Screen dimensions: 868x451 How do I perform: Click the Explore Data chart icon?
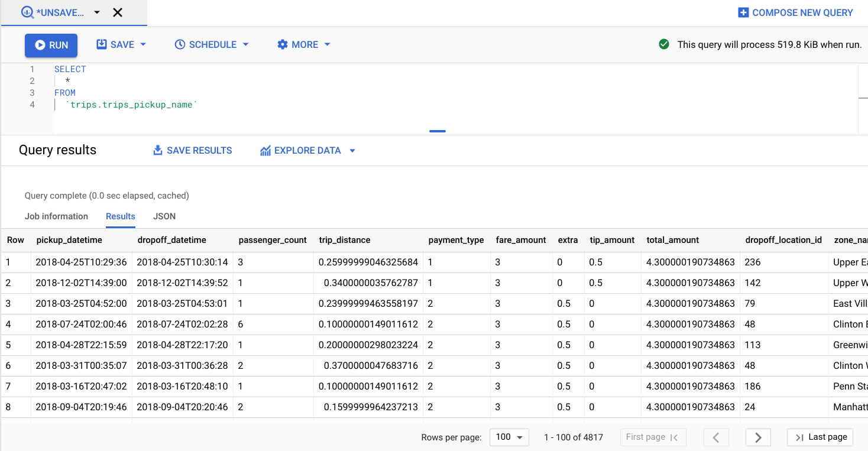pyautogui.click(x=264, y=150)
